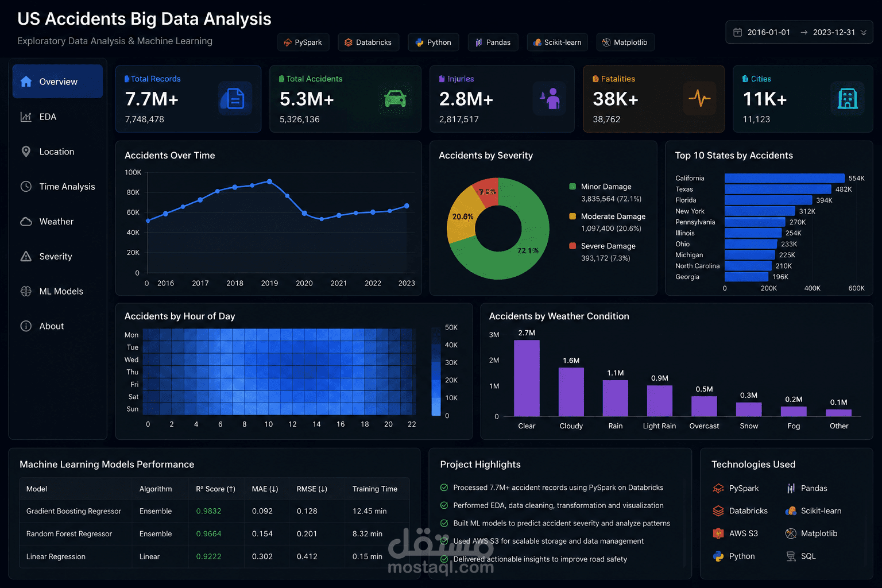Click the heartbeat icon on Fatalities card

tap(699, 99)
